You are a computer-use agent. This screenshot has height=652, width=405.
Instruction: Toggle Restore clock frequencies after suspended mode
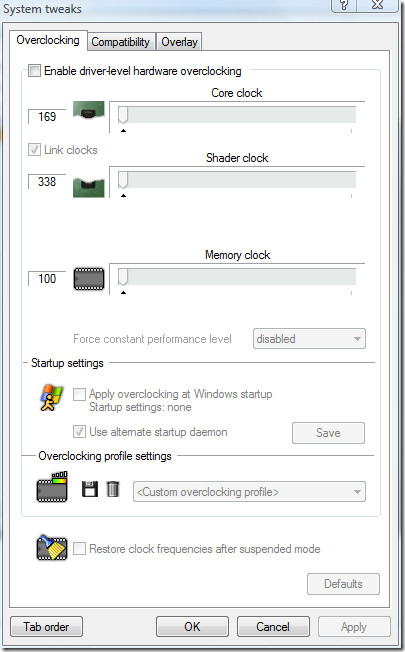[x=79, y=548]
